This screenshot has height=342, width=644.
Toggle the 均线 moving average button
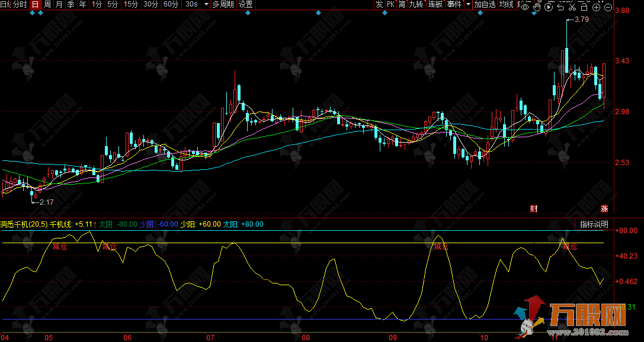tap(506, 4)
